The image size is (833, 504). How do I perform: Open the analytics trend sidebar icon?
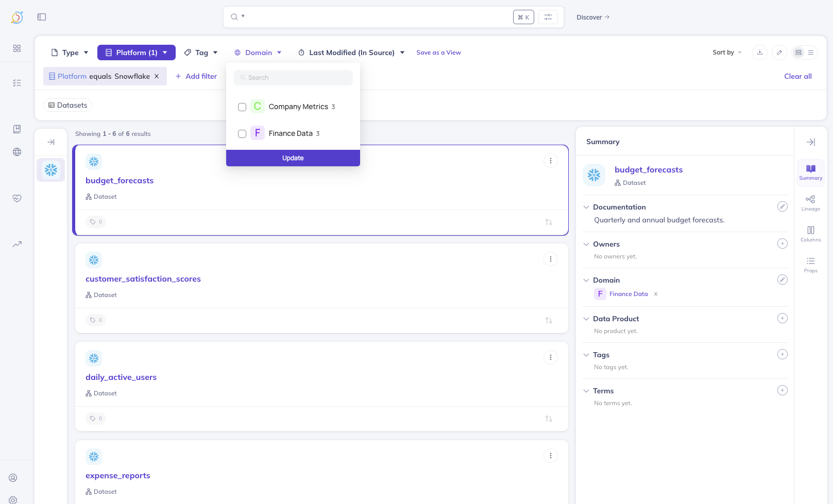click(17, 244)
